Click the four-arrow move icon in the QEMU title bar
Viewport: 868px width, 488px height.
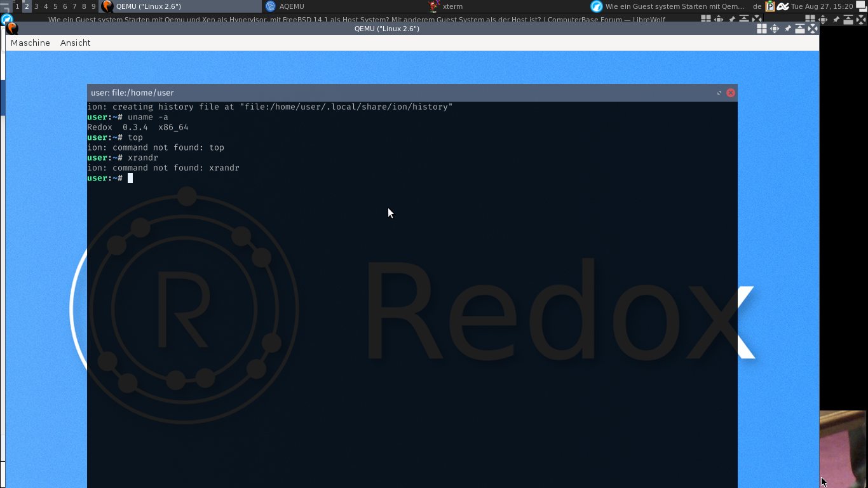pyautogui.click(x=775, y=29)
